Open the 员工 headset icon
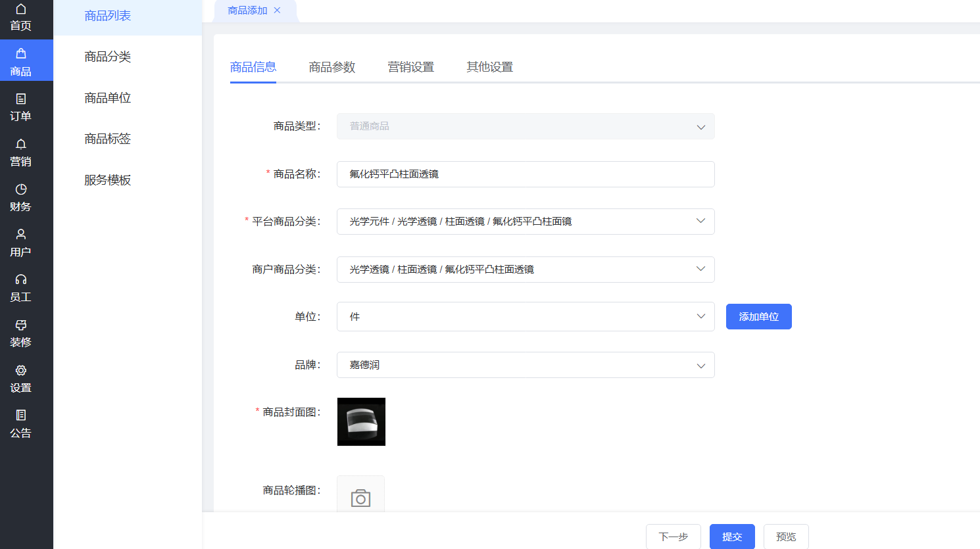Image resolution: width=980 pixels, height=549 pixels. pos(20,279)
